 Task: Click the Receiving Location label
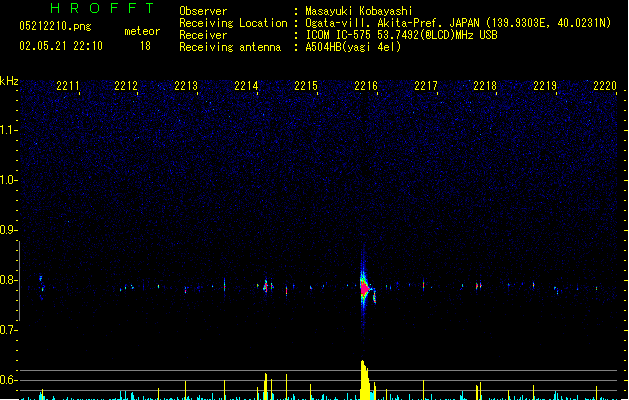(233, 23)
